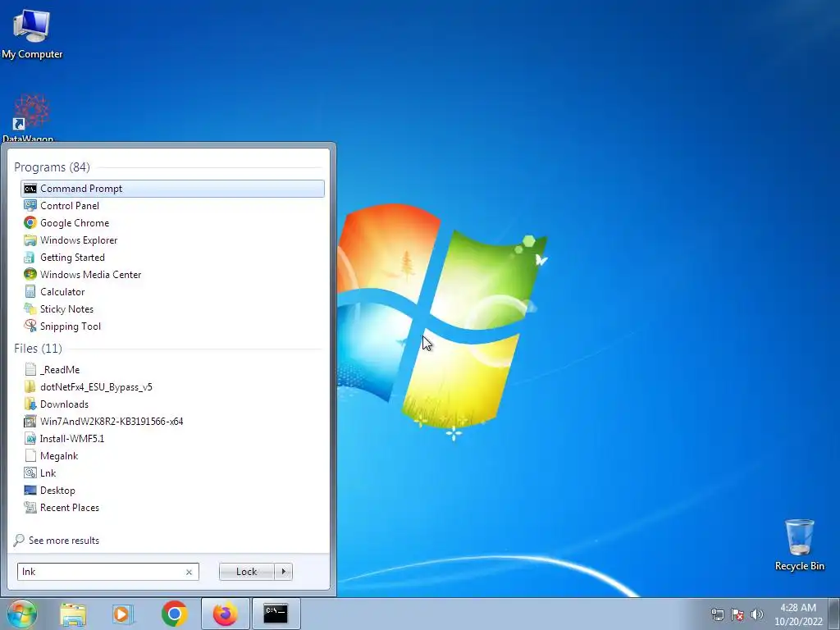Open Desktop from Files results
This screenshot has height=630, width=840.
(172, 491)
